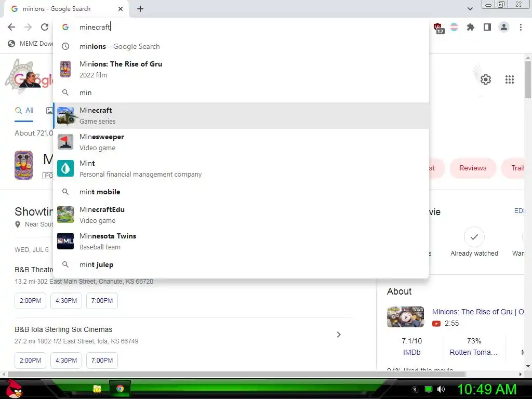The height and width of the screenshot is (399, 532).
Task: Close the minions Google Search tab
Action: coord(121,9)
